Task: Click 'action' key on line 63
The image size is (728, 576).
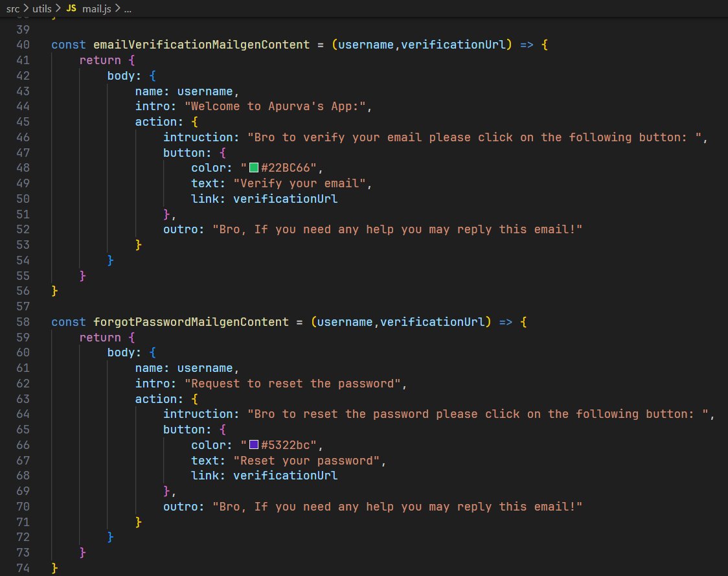Action: tap(155, 399)
